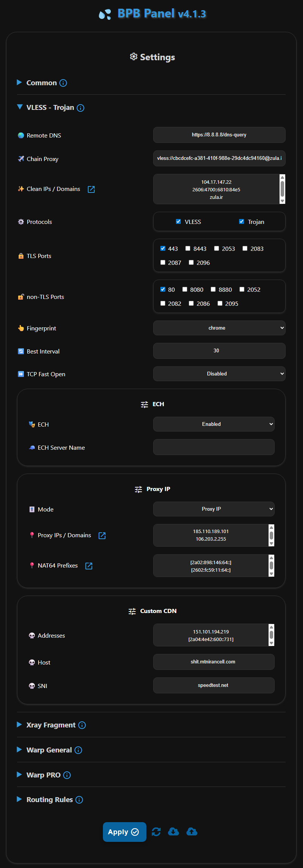Click the sliders icon beside Custom CDN heading
303x868 pixels.
click(x=132, y=612)
